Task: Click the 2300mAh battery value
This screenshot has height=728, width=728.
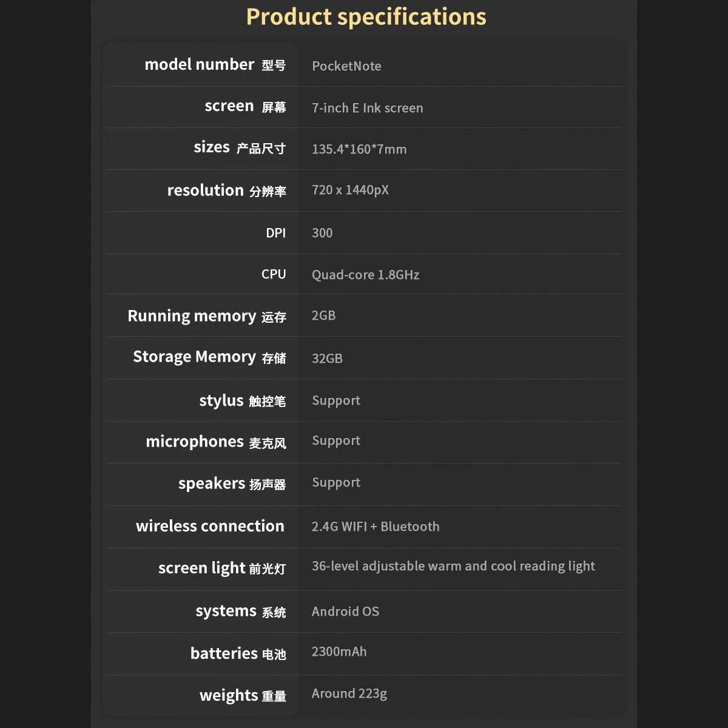Action: (339, 652)
